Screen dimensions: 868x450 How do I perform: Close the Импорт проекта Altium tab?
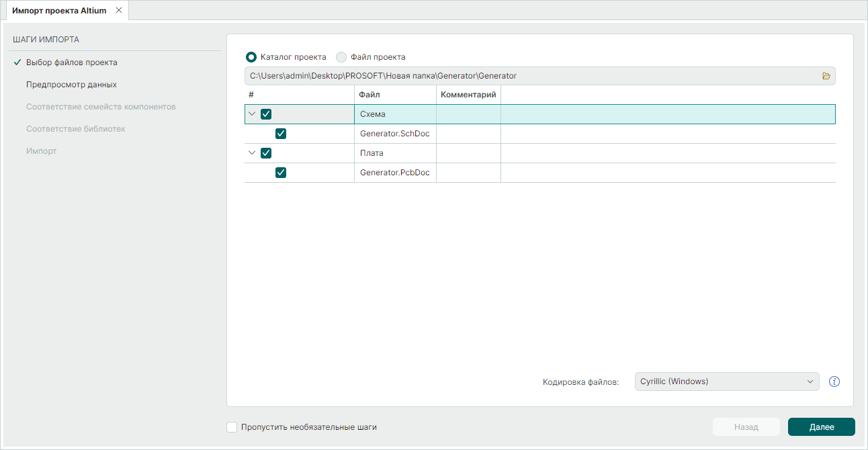[x=119, y=11]
